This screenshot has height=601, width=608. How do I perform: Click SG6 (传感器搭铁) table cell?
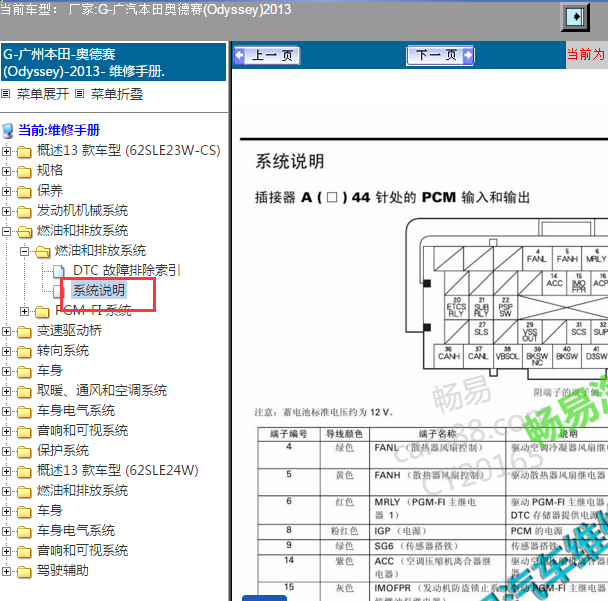click(x=438, y=547)
